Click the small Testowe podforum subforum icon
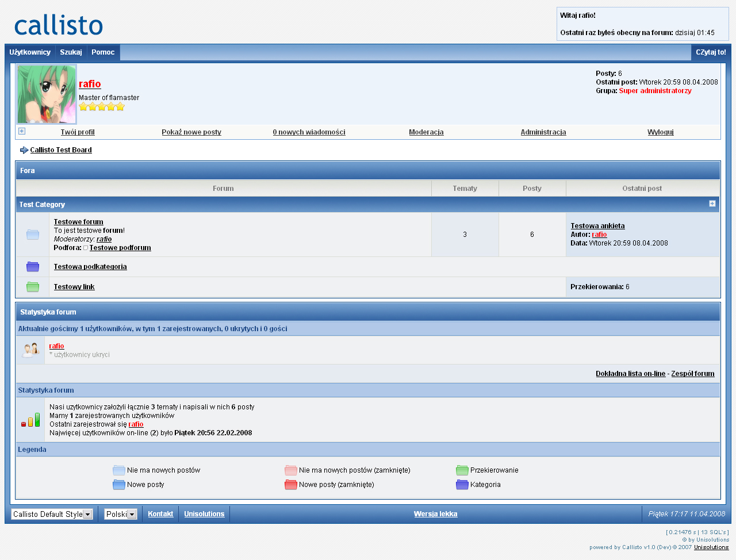The image size is (736, 560). point(86,248)
